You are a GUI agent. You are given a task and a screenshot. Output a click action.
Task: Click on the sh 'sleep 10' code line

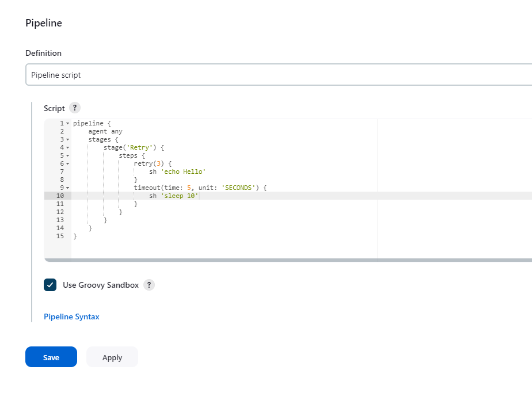[173, 196]
